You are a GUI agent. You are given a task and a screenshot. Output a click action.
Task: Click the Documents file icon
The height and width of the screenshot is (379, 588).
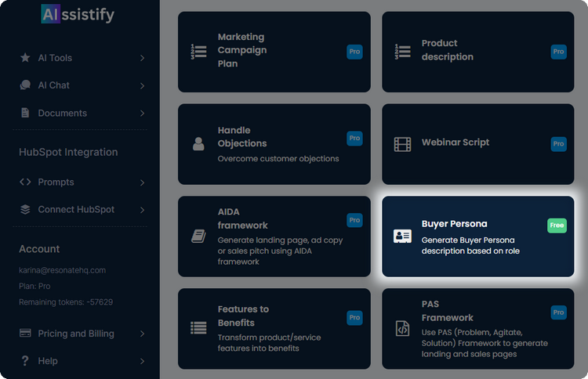pos(25,113)
